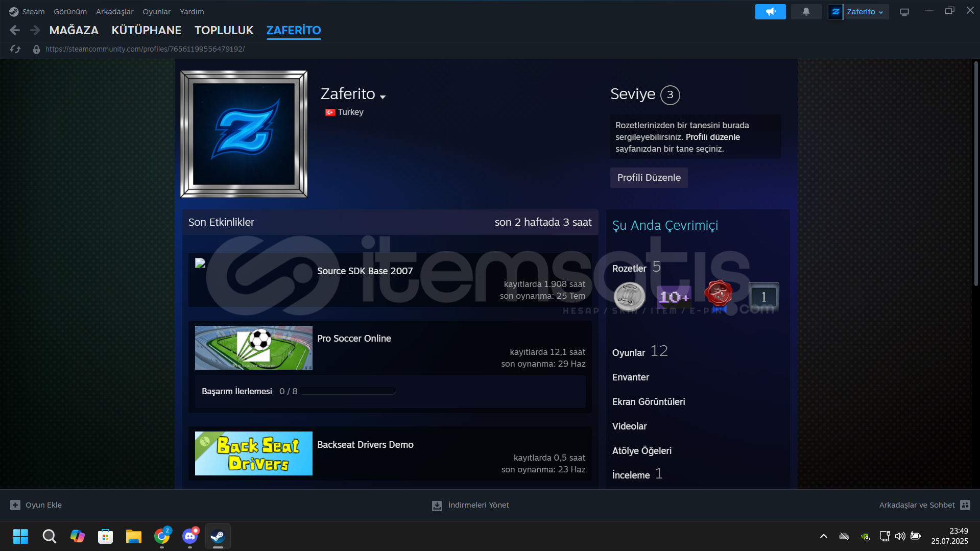This screenshot has height=551, width=980.
Task: Go forward with the forward arrow
Action: coord(35,31)
